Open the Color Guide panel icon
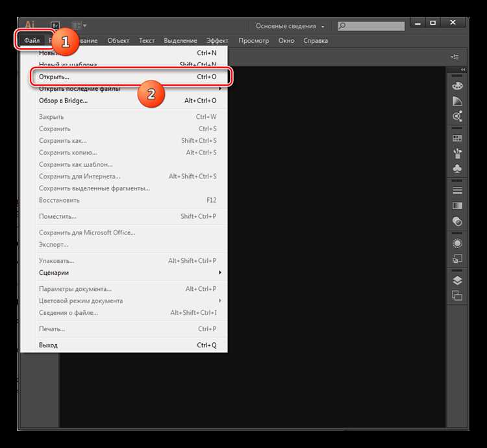487x448 pixels. (x=457, y=101)
